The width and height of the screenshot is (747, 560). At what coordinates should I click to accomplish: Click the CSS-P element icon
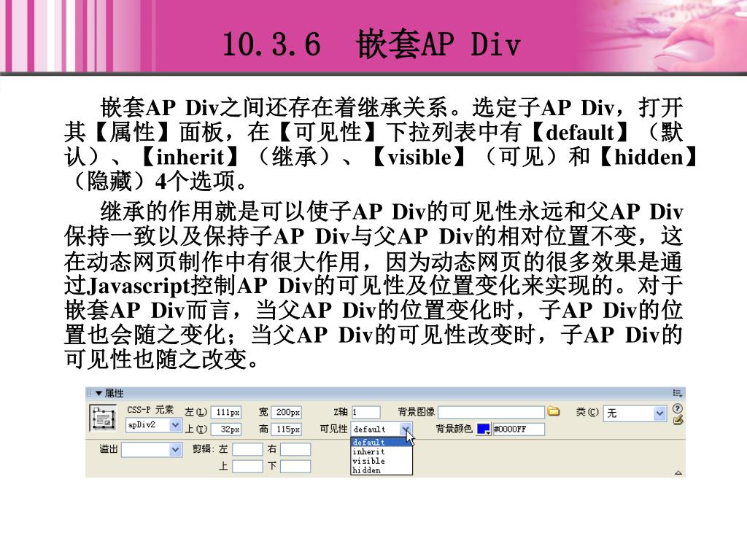tap(103, 419)
